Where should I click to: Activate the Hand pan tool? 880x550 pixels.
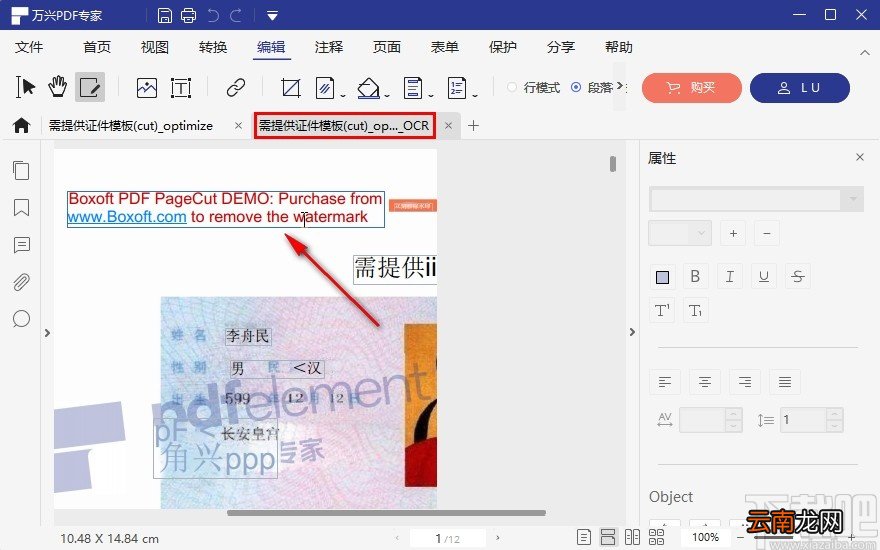pos(57,87)
